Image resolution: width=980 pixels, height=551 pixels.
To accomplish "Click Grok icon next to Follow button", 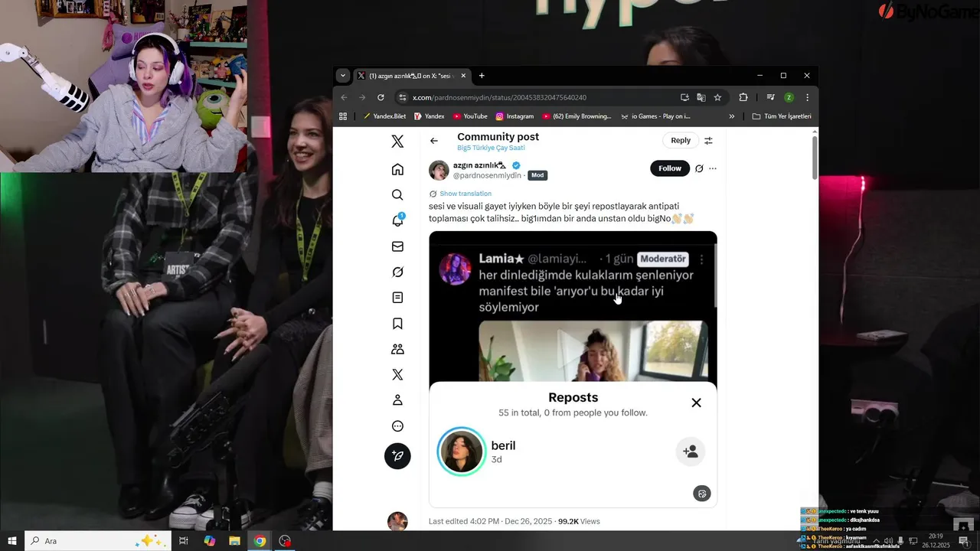I will pos(699,168).
